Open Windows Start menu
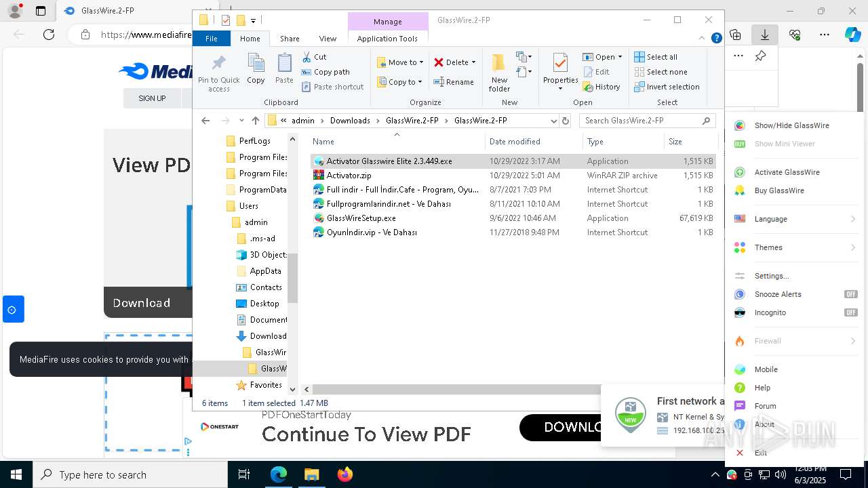This screenshot has width=868, height=488. (x=16, y=474)
